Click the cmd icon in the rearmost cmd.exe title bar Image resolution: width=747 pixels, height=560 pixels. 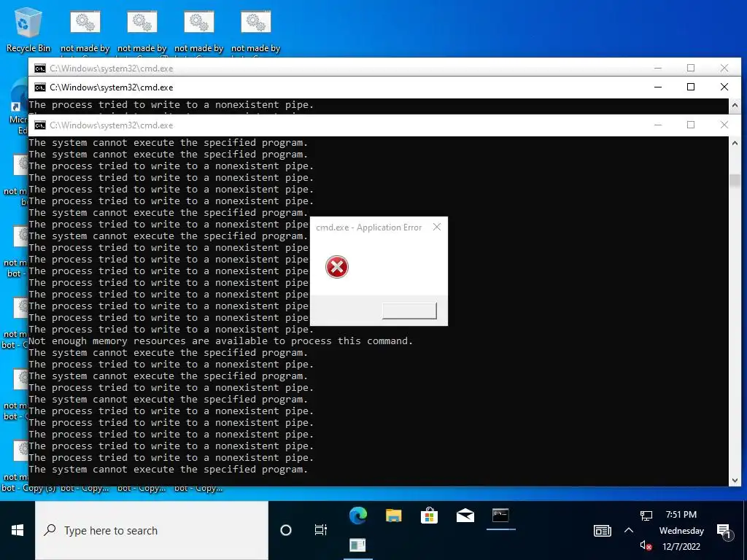click(x=40, y=68)
